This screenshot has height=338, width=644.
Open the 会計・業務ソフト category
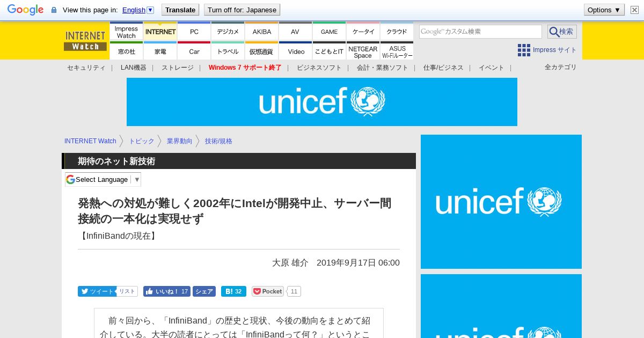pos(382,68)
